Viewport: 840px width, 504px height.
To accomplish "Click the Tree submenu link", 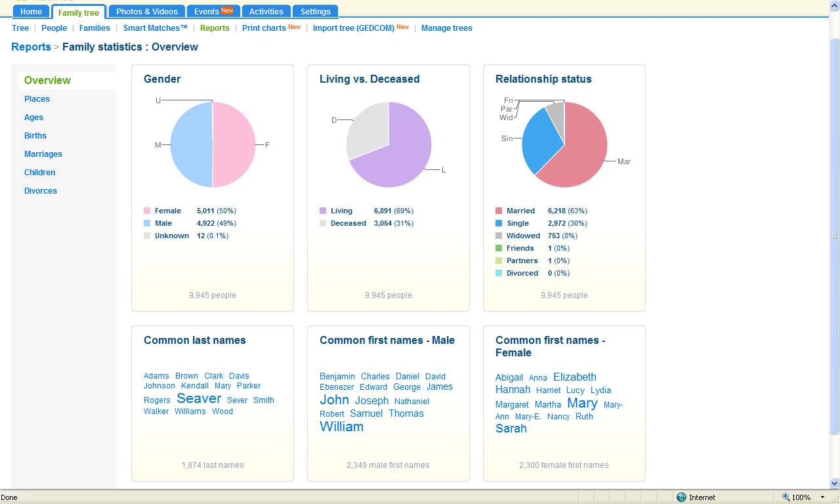I will point(20,28).
